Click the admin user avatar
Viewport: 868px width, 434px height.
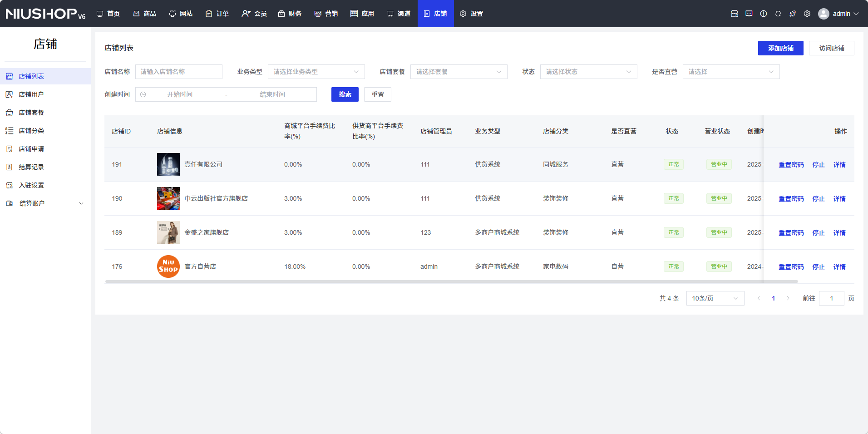[824, 14]
